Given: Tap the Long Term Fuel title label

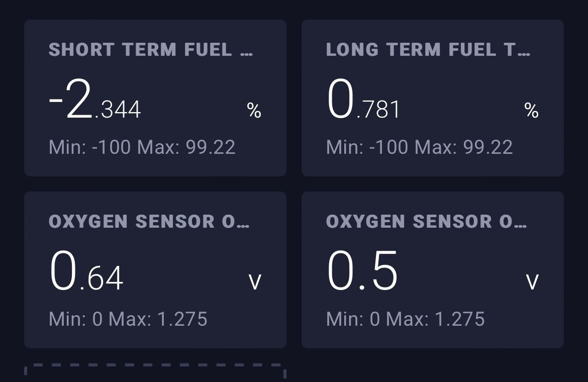Looking at the screenshot, I should [418, 50].
